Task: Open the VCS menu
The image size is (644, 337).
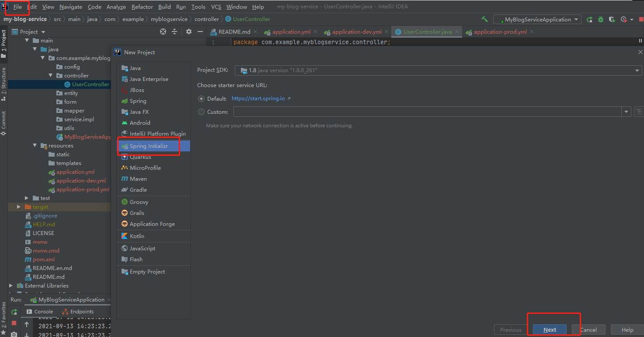Action: (x=216, y=7)
